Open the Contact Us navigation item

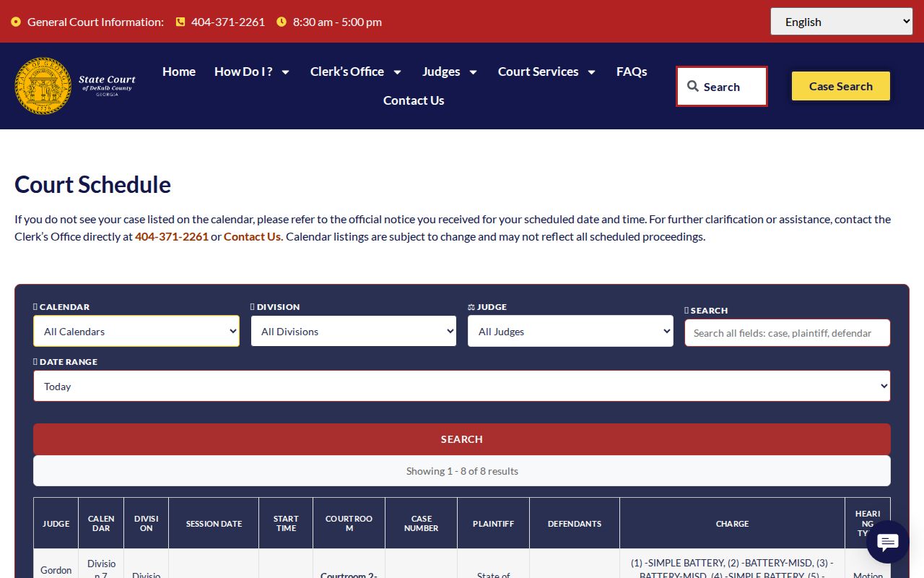414,100
